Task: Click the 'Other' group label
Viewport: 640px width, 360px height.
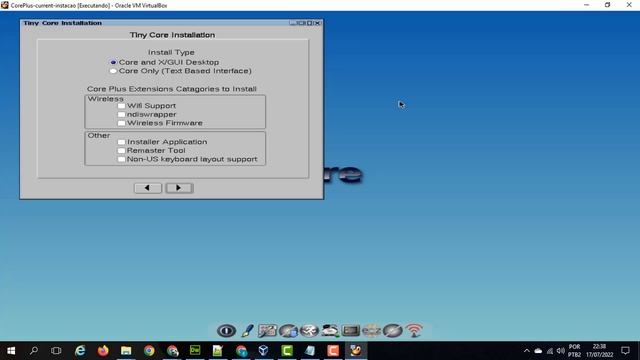Action: click(x=99, y=136)
